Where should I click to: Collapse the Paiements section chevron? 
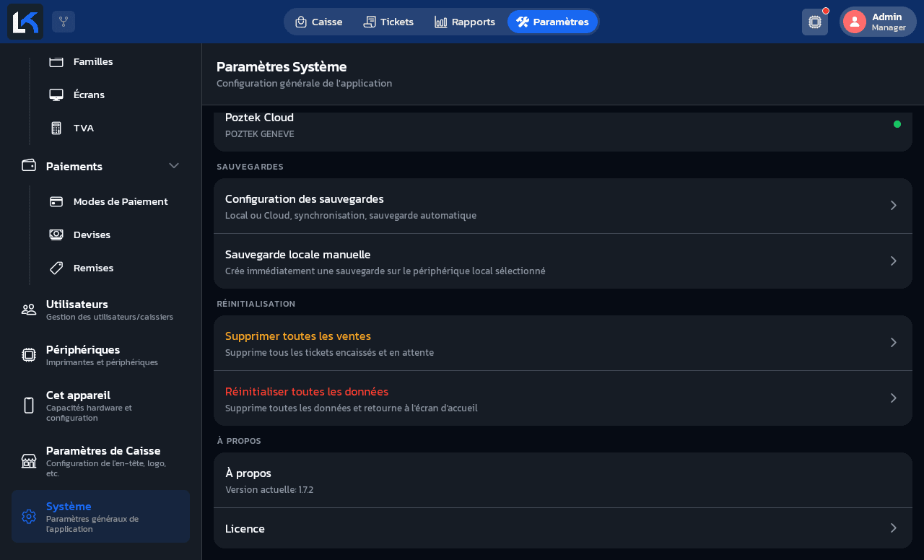(174, 165)
